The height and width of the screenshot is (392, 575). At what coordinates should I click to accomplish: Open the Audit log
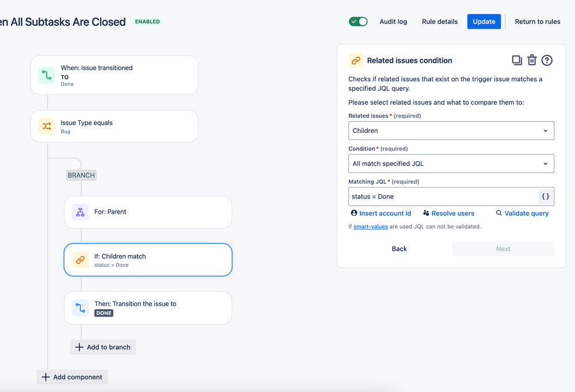tap(393, 22)
